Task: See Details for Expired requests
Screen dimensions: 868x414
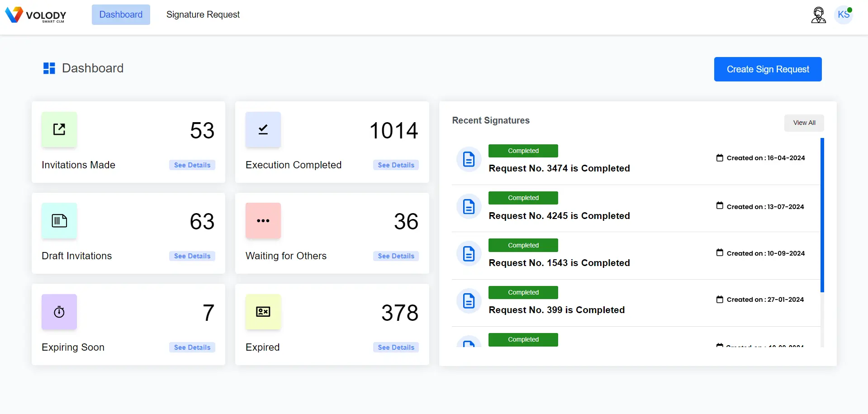Action: click(396, 347)
